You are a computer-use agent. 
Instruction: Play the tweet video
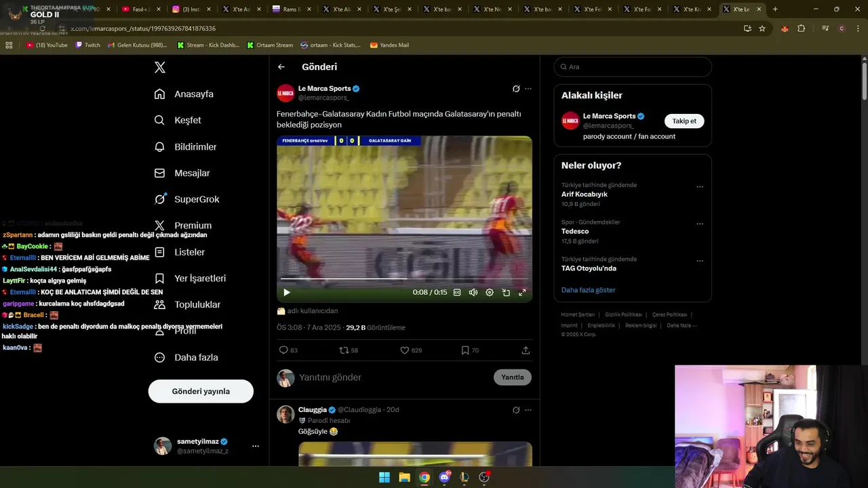click(x=287, y=292)
